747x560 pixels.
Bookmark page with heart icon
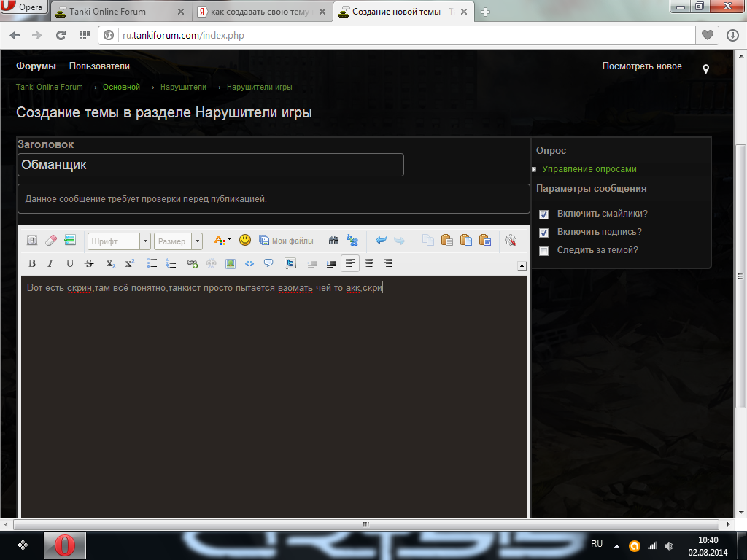[708, 35]
